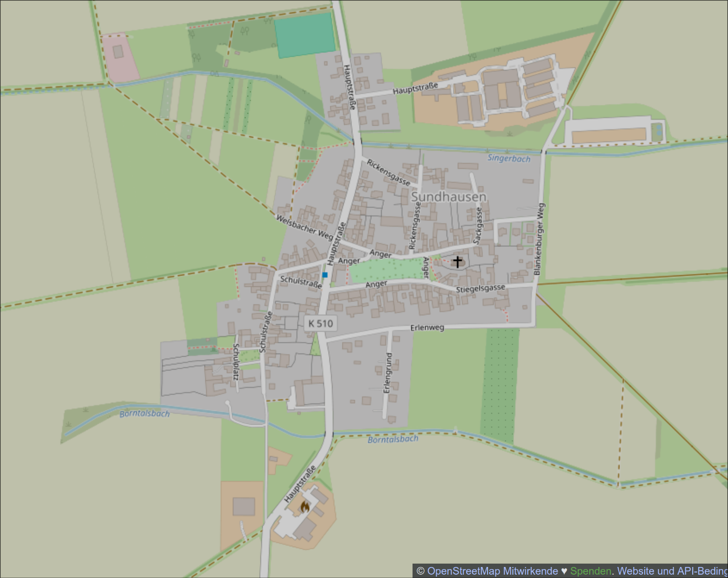Click the Erlengrund street label
This screenshot has width=728, height=578.
click(x=388, y=373)
